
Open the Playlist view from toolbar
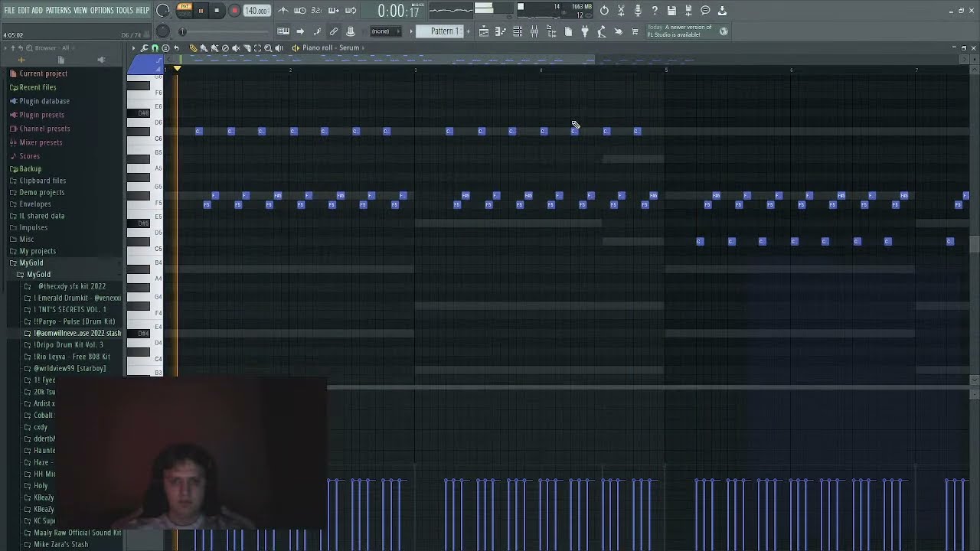484,31
